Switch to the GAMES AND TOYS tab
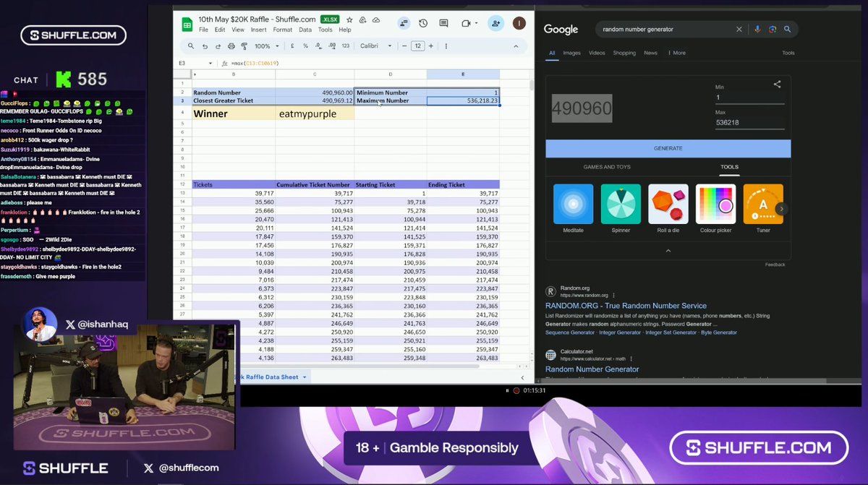868x485 pixels. point(607,167)
